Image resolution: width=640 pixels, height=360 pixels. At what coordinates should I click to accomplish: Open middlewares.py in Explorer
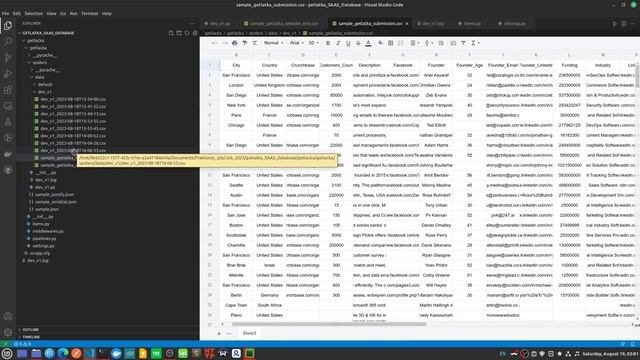click(x=48, y=231)
